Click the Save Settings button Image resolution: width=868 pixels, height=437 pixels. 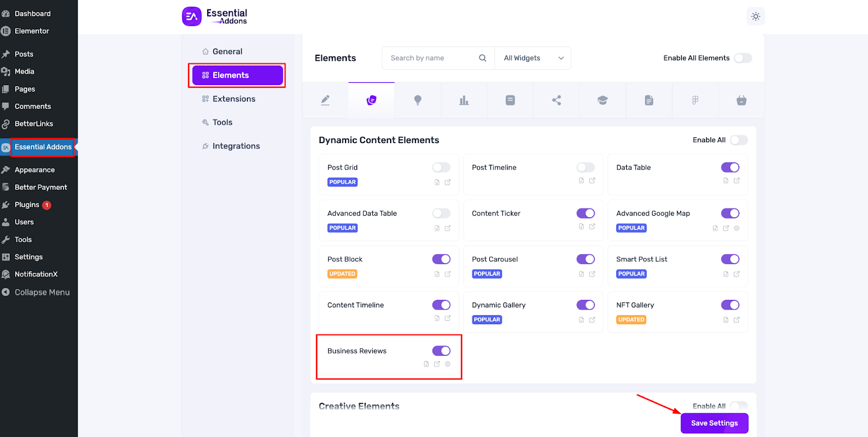pyautogui.click(x=714, y=423)
